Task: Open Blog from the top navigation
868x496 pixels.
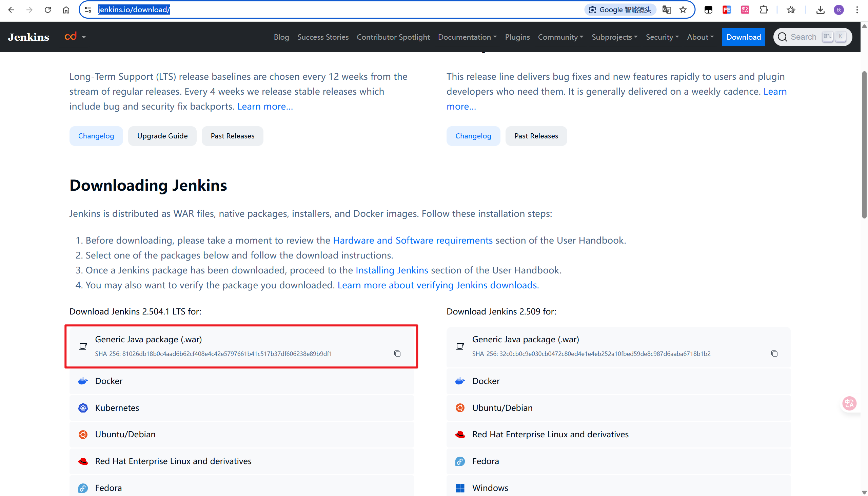Action: coord(281,37)
